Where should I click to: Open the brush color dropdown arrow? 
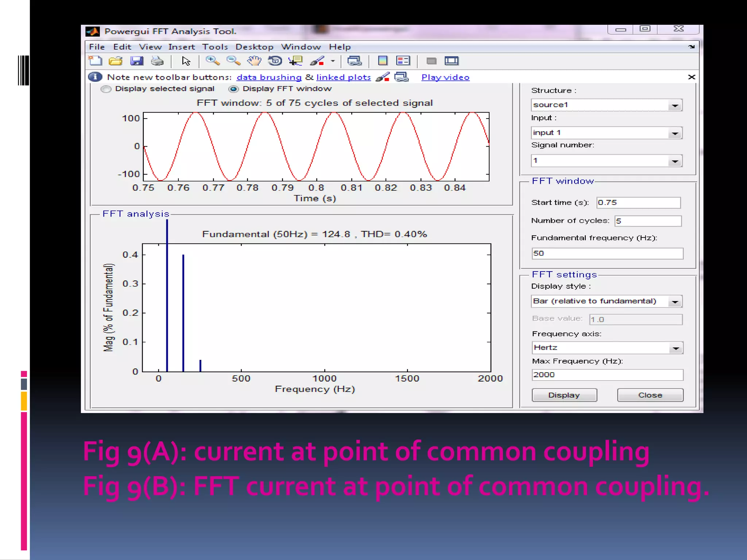[333, 61]
